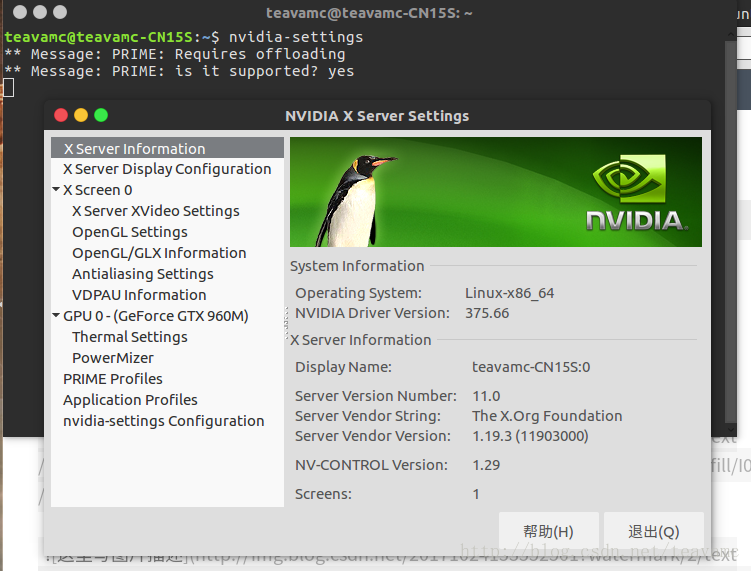Click server vendor version 1.19.3 (11903000)

[x=530, y=436]
